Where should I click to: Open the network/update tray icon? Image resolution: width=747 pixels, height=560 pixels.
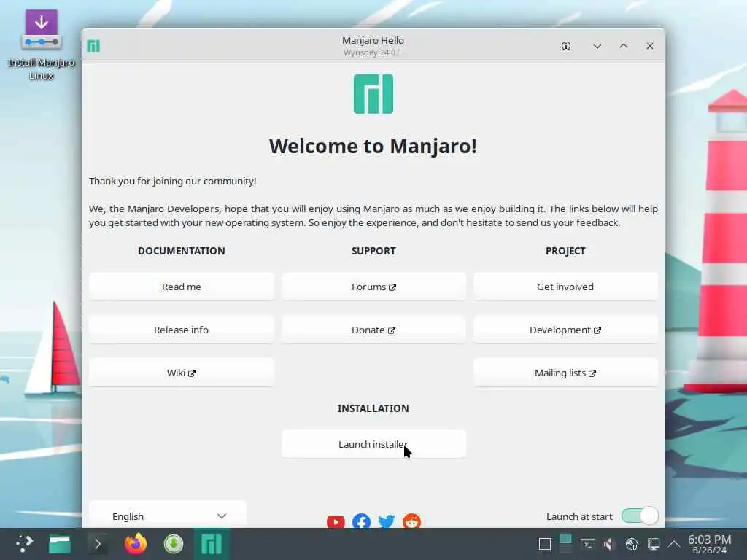pos(632,544)
